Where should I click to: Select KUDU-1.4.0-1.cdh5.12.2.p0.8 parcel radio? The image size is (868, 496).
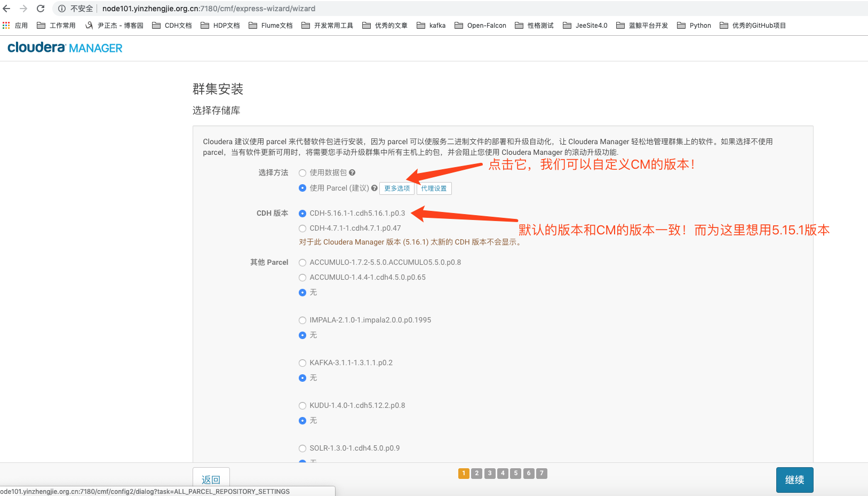(x=302, y=406)
